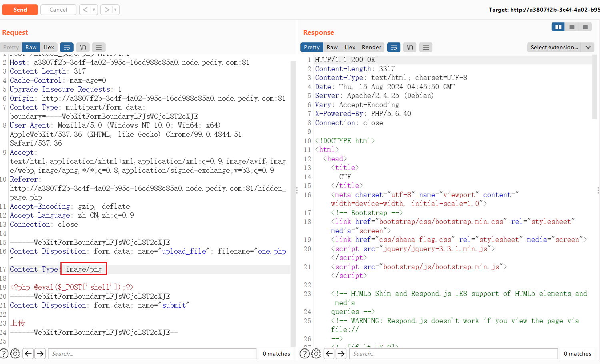
Task: Go back to previous request in history
Action: click(x=85, y=10)
